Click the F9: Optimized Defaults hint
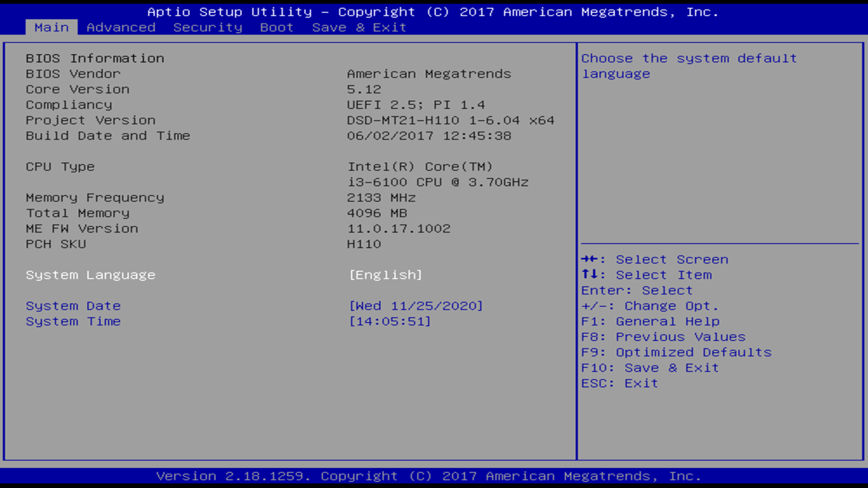The width and height of the screenshot is (868, 488). [x=676, y=352]
